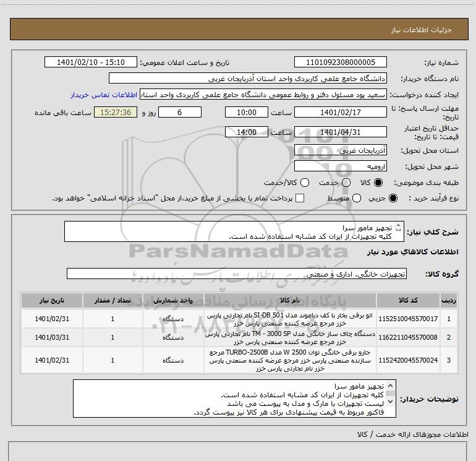The width and height of the screenshot is (476, 461).
Task: Click need date 1401/03/31 in row 2
Action: pos(52,337)
